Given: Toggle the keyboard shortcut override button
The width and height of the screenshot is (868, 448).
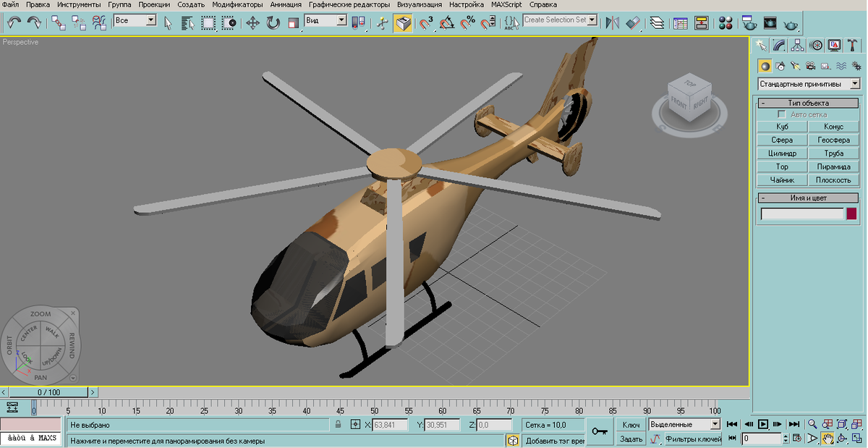Looking at the screenshot, I should (403, 22).
